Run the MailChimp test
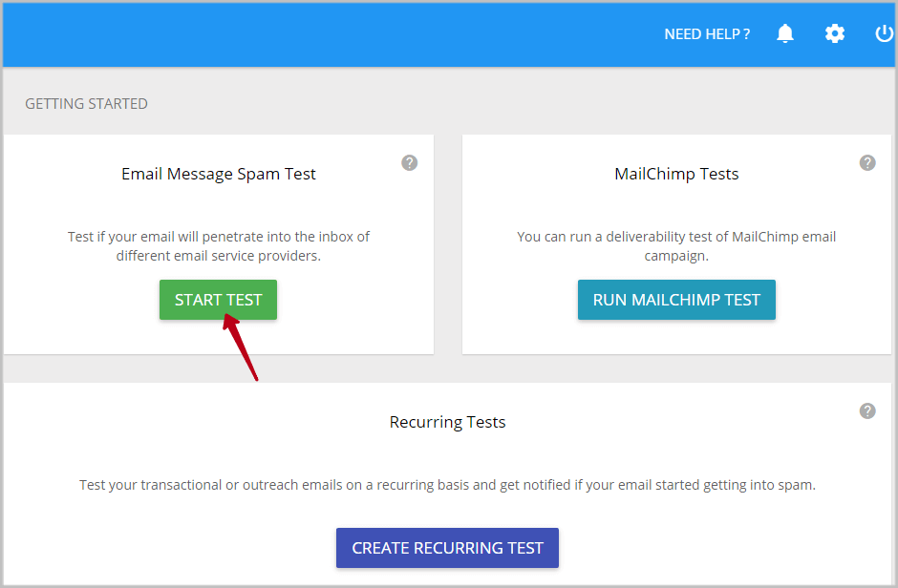 pos(676,300)
